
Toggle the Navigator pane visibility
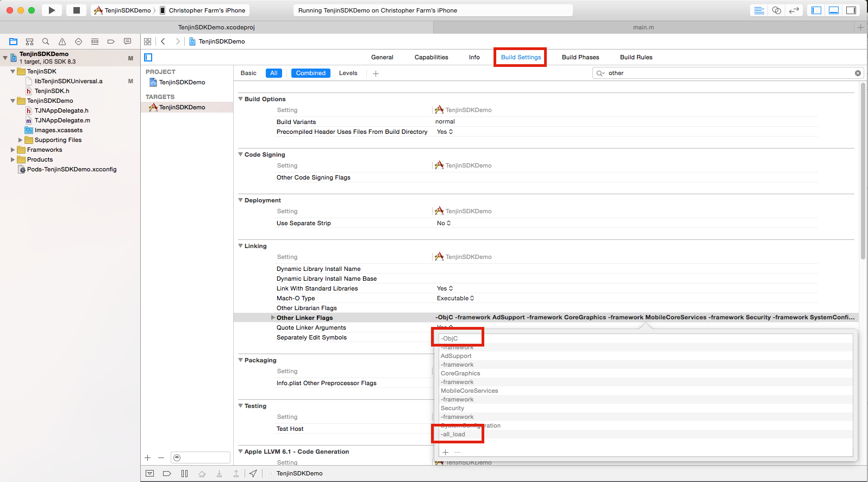[816, 10]
